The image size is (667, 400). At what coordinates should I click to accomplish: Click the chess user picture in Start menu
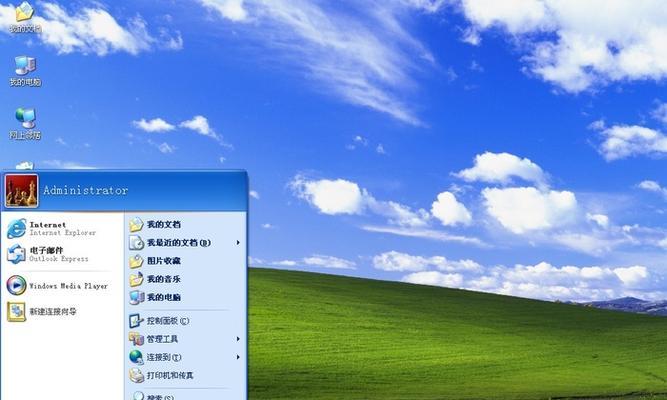21,191
